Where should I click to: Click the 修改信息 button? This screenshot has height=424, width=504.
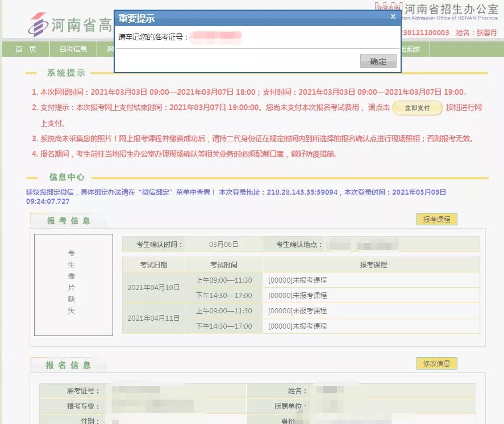pyautogui.click(x=436, y=363)
